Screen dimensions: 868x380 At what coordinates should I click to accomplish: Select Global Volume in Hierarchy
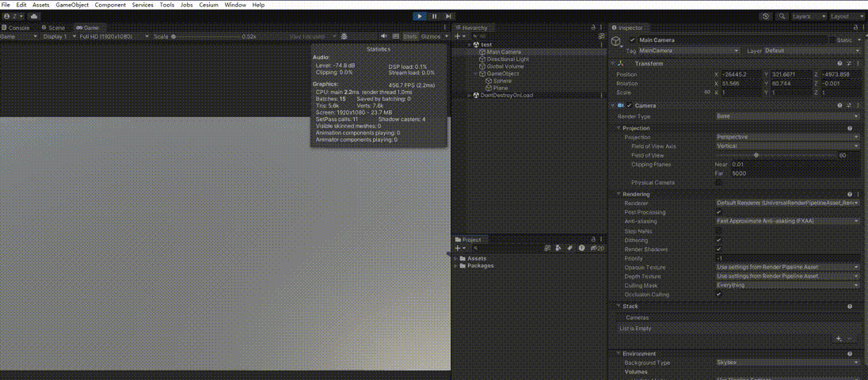(x=504, y=66)
